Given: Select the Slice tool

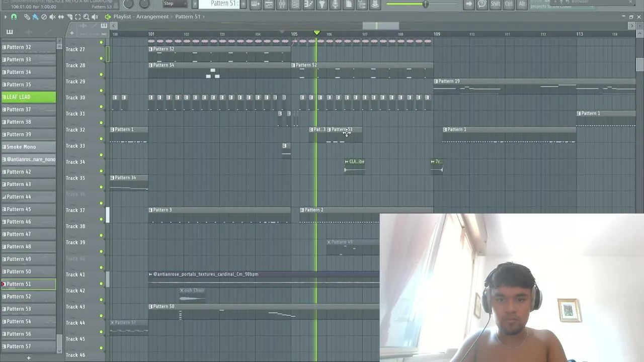Looking at the screenshot, I should pos(69,17).
